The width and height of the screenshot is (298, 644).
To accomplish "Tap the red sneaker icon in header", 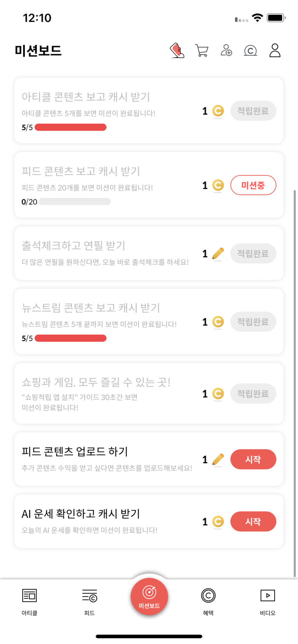I will pyautogui.click(x=177, y=51).
